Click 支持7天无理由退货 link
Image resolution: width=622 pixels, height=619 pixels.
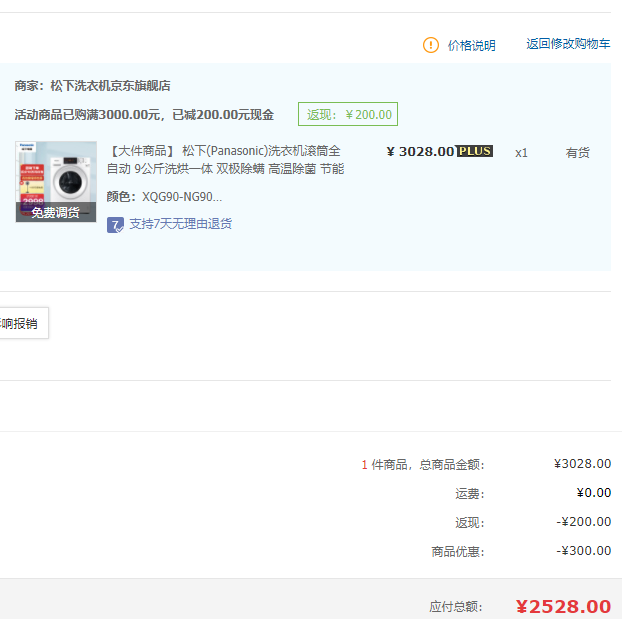(x=180, y=224)
